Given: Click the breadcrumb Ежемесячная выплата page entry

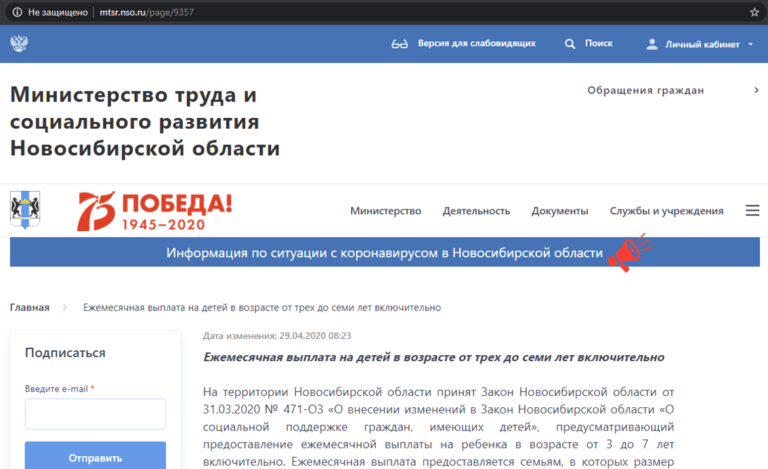Looking at the screenshot, I should (262, 307).
